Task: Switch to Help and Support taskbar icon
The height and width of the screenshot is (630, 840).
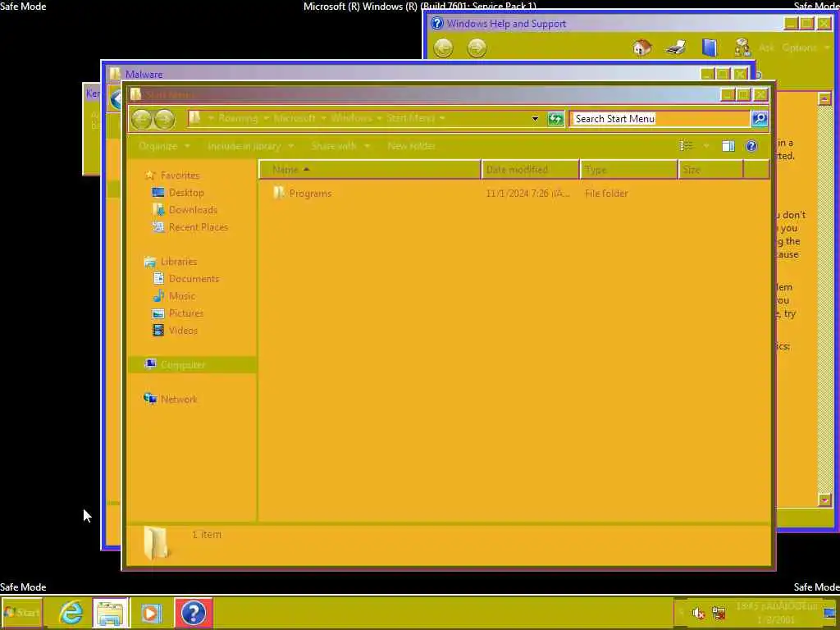Action: 194,613
